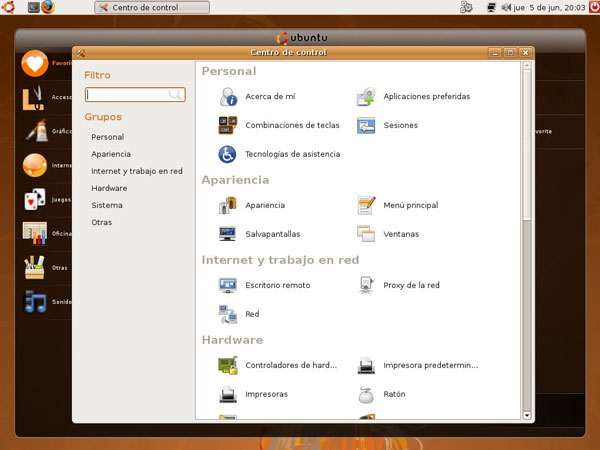This screenshot has width=600, height=450.
Task: Open the Impresoras icon
Action: tap(228, 394)
